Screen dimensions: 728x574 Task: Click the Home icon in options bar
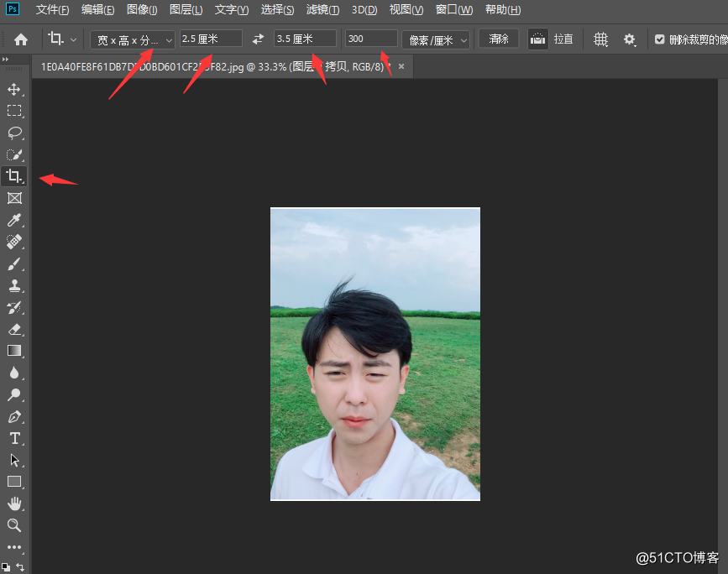click(x=20, y=39)
